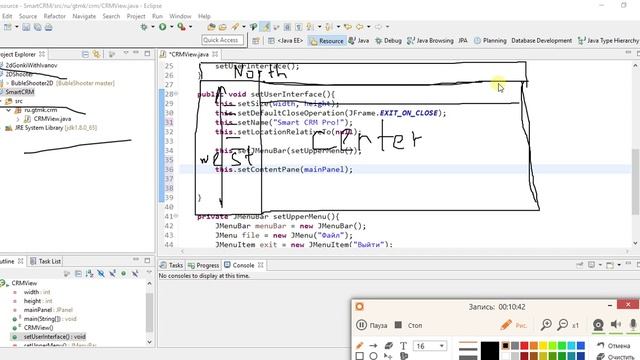Screen dimensions: 640x360
Task: Toggle Hide Non-Public Members in Outline
Action: tap(123, 273)
